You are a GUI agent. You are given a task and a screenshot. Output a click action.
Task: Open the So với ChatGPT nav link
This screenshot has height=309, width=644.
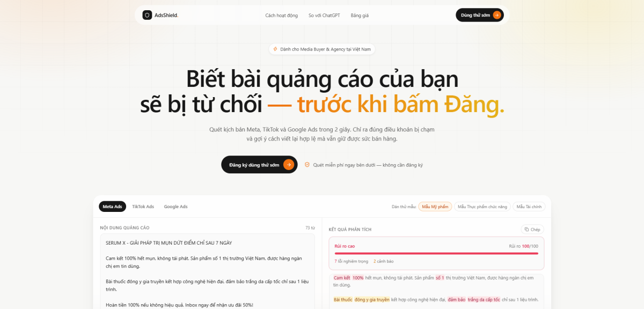pyautogui.click(x=324, y=16)
